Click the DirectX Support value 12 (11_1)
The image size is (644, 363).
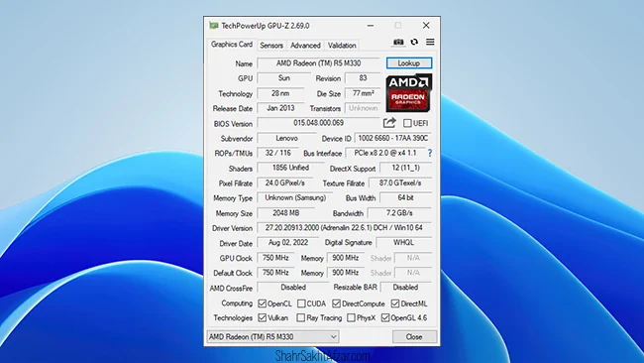coord(406,168)
